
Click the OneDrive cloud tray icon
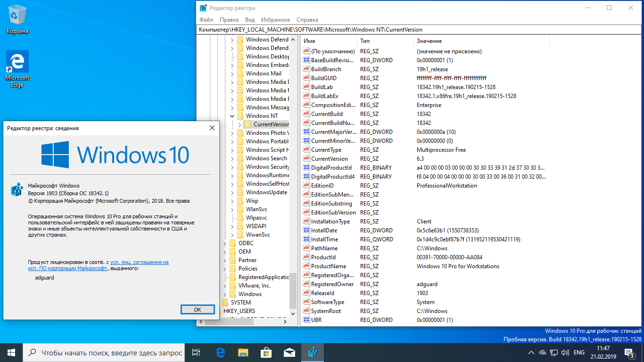coord(543,353)
